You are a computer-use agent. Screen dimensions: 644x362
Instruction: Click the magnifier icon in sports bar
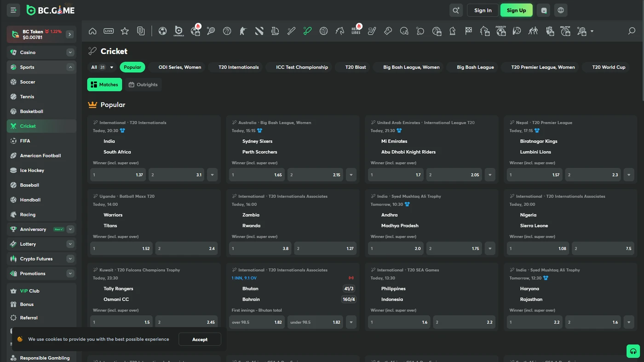[632, 31]
